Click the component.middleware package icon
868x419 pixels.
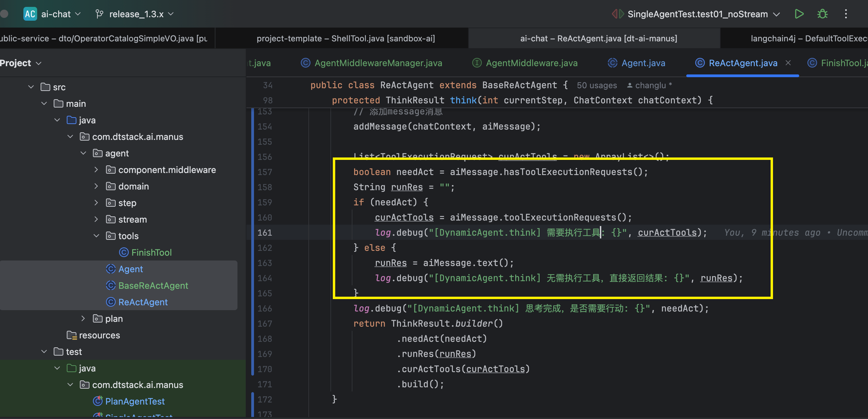[x=110, y=170]
